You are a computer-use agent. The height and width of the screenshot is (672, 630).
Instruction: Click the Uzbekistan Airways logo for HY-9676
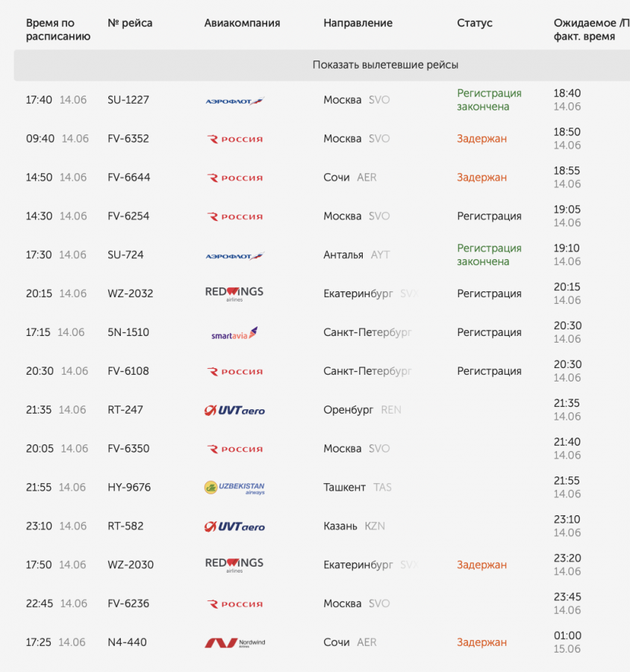(234, 488)
